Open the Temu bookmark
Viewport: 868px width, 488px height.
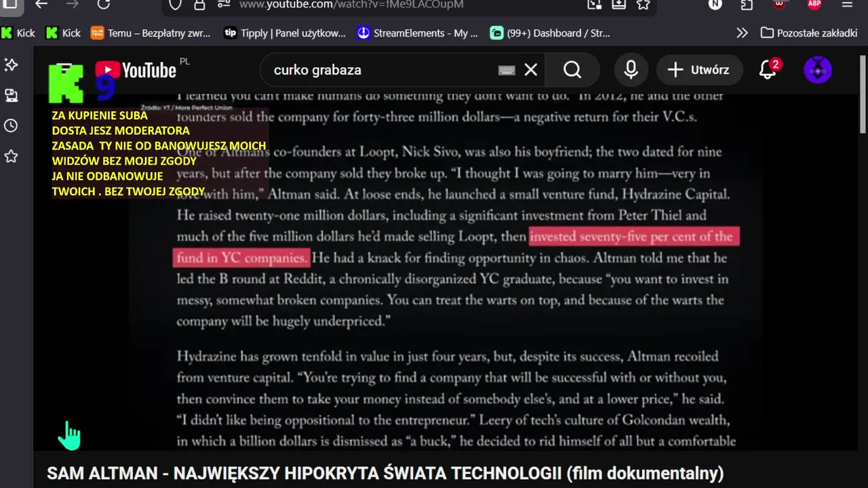coord(150,33)
